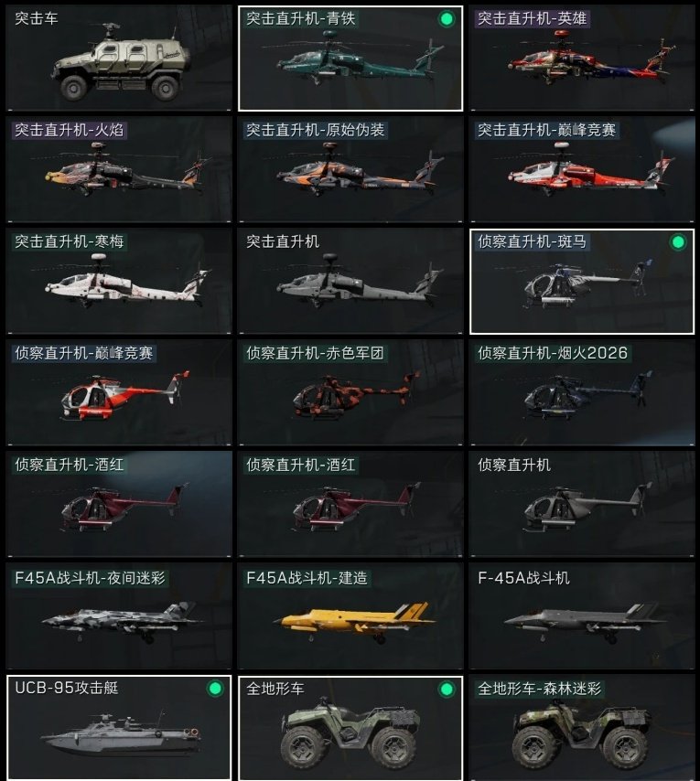Pick the 侦察直升机-烟火2026 skin
Screen dimensions: 700x781
(x=581, y=392)
